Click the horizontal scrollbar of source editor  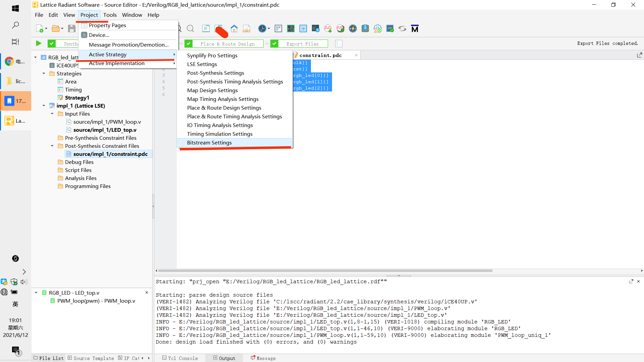pyautogui.click(x=325, y=270)
